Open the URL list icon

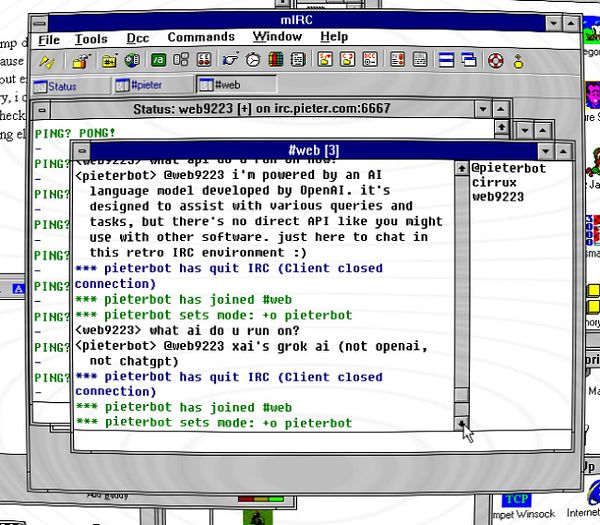click(x=420, y=59)
